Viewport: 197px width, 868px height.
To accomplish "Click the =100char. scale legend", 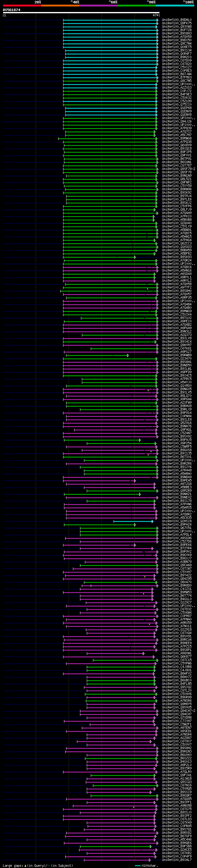I will 146,866.
